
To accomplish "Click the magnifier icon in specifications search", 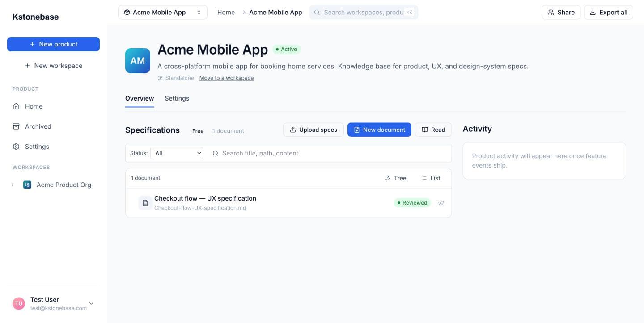I will pyautogui.click(x=216, y=153).
